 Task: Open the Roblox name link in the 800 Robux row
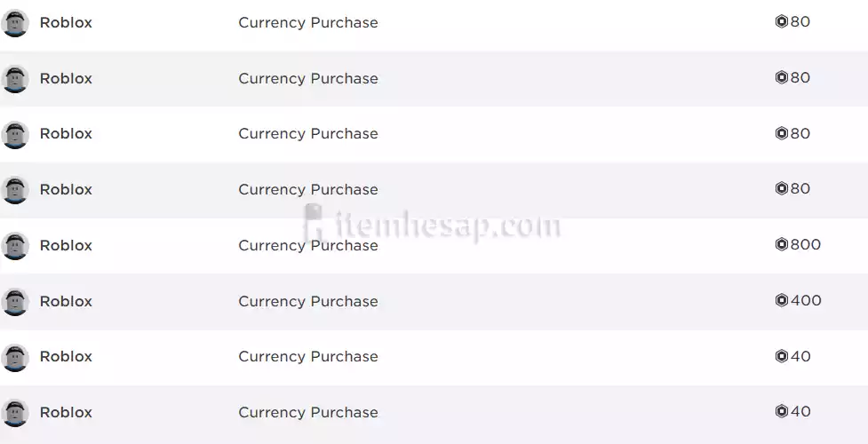(x=66, y=246)
